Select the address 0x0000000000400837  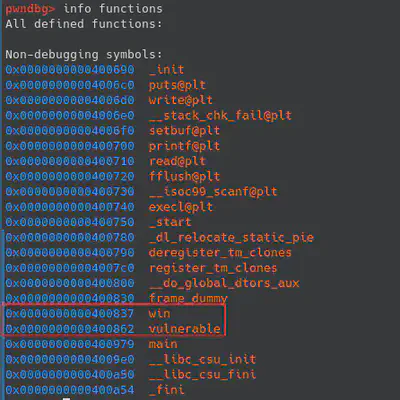[x=70, y=313]
